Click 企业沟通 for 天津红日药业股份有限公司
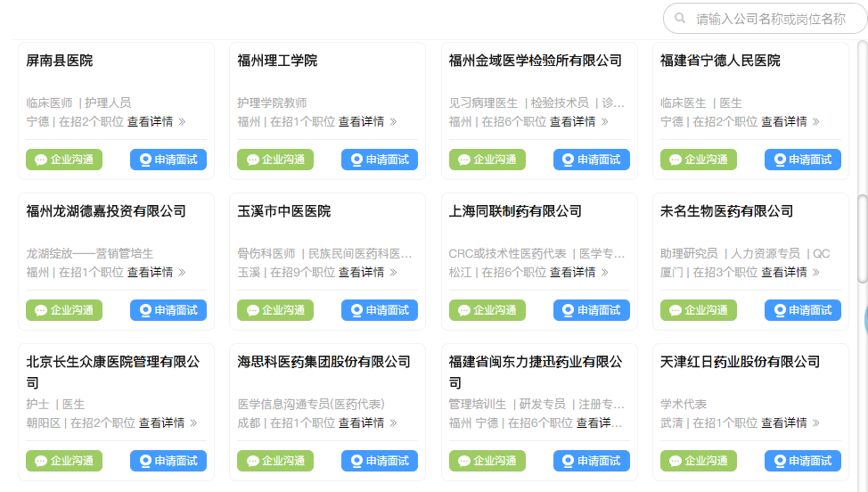The height and width of the screenshot is (492, 868). [699, 461]
